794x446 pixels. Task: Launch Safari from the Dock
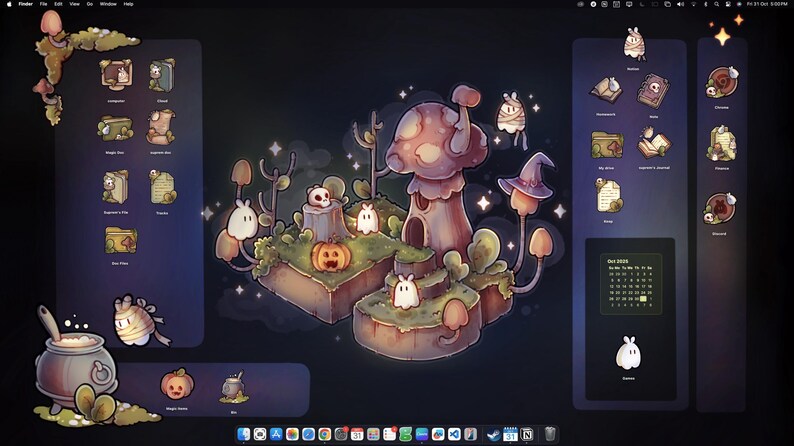(x=308, y=434)
